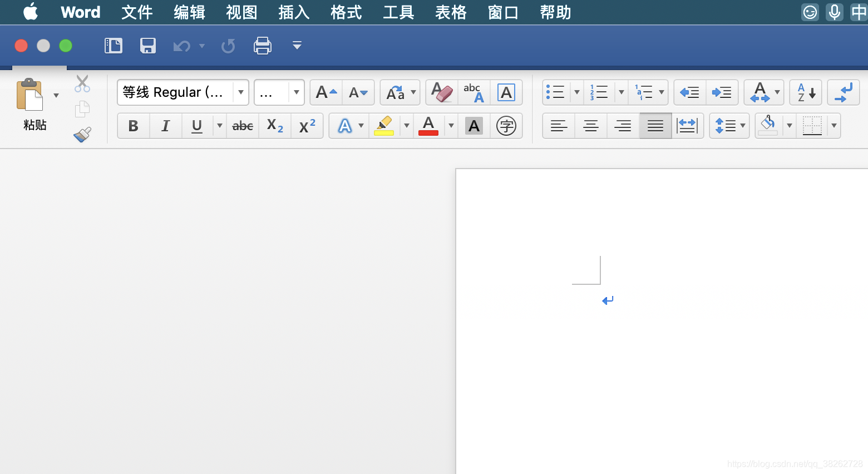Show paragraph marks icon
Image resolution: width=868 pixels, height=474 pixels.
(844, 92)
